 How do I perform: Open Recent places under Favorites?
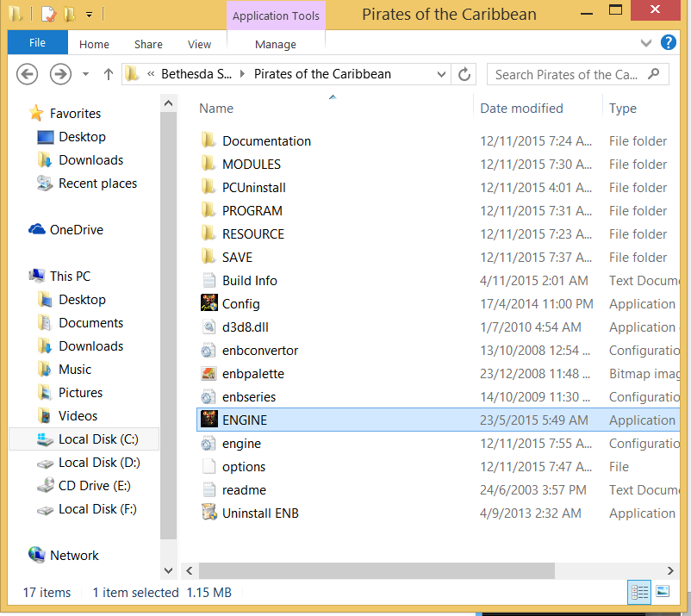click(97, 183)
